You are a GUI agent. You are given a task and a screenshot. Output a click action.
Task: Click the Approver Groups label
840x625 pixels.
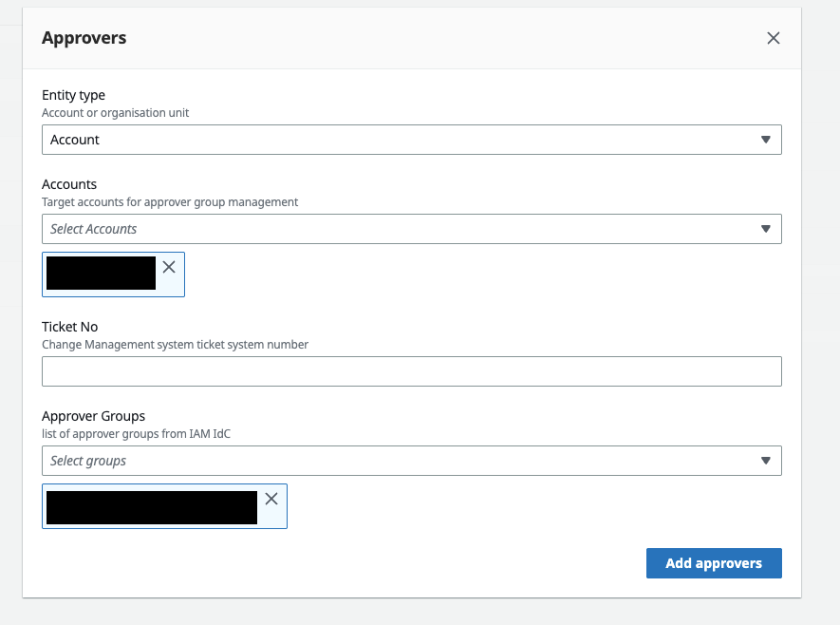93,416
